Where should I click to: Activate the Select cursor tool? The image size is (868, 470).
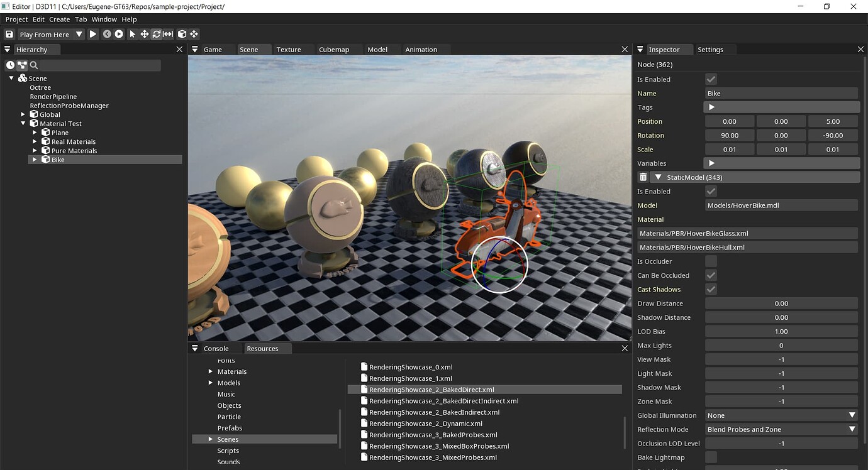click(x=133, y=35)
